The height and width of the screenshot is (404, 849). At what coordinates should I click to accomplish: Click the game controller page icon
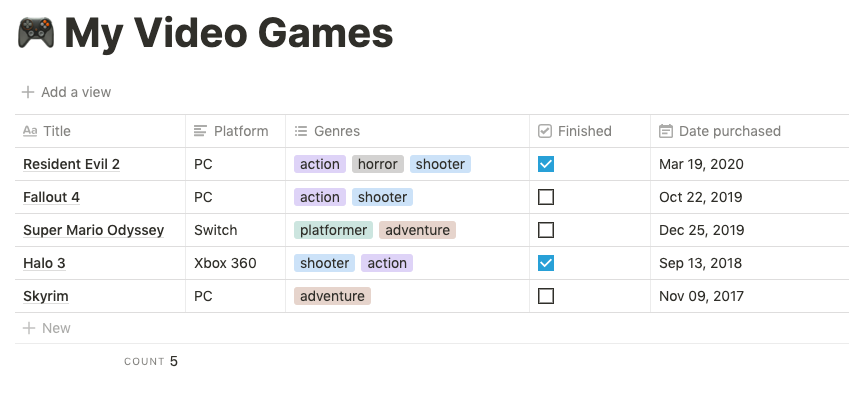(x=36, y=33)
